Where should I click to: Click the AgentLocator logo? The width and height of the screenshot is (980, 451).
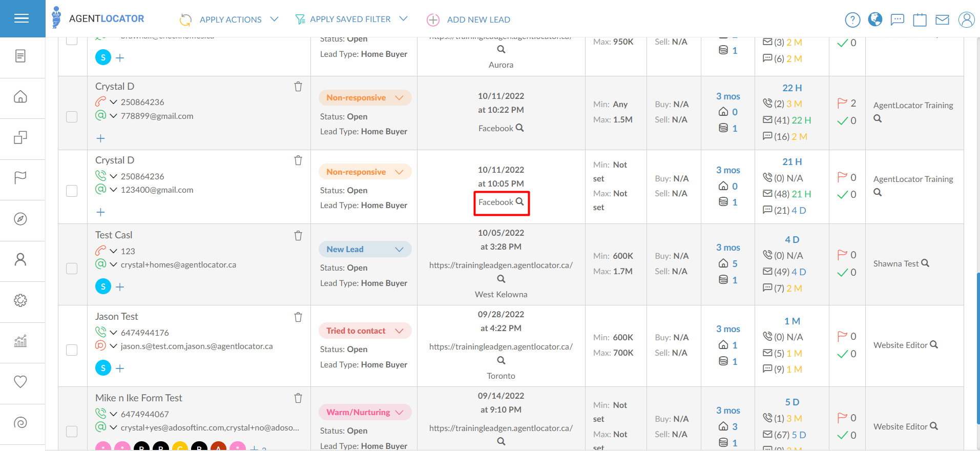coord(98,18)
